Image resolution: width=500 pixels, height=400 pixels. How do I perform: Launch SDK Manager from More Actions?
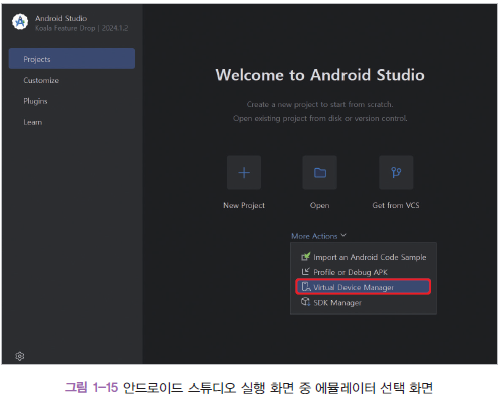(363, 302)
